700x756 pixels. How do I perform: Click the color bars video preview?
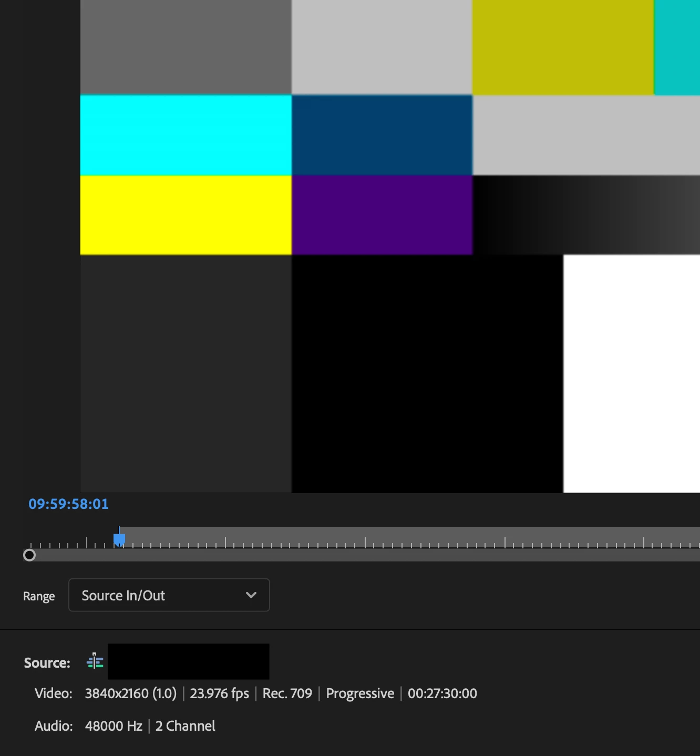390,246
